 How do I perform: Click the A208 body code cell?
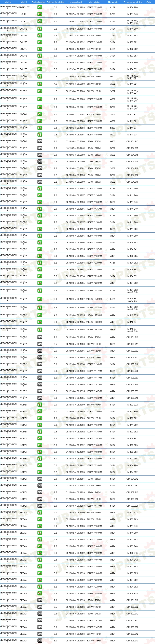[x=113, y=21]
